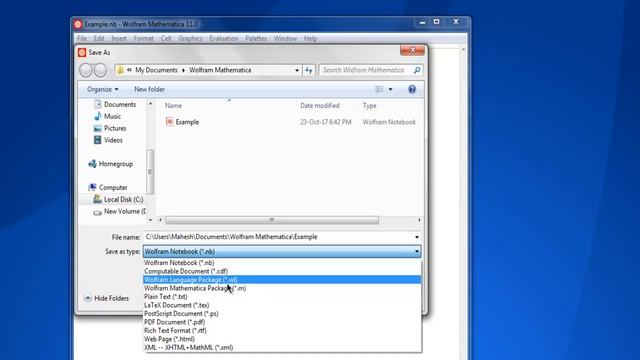Sort files by the Type column header

coord(369,106)
